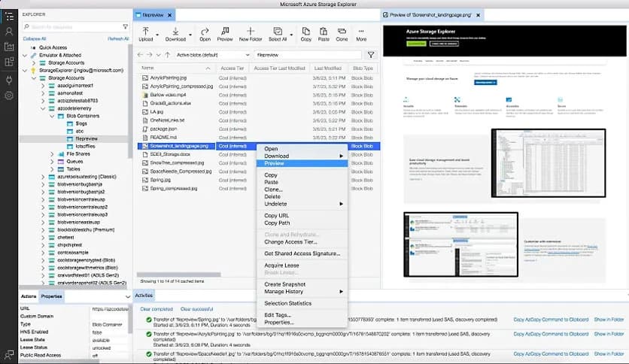
Task: Select the AcrylicPainting.jpg file row
Action: (x=258, y=78)
